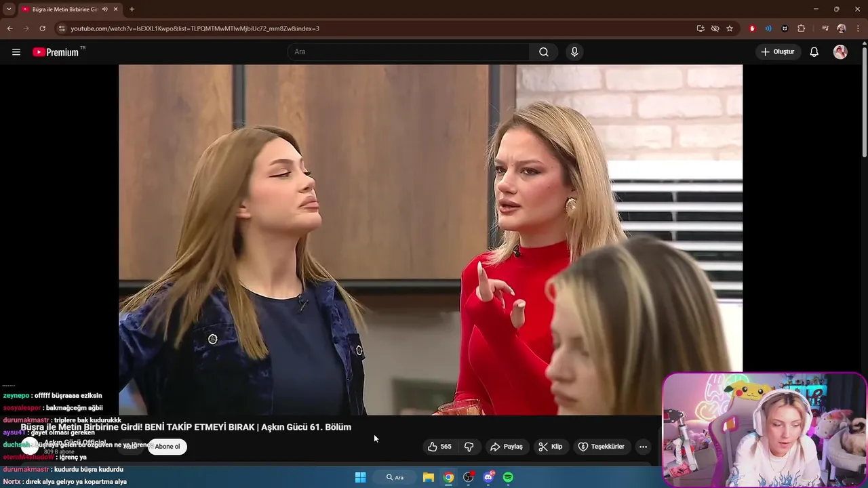Reload the page with refresh icon
Screen dimensions: 868x488
(42, 28)
